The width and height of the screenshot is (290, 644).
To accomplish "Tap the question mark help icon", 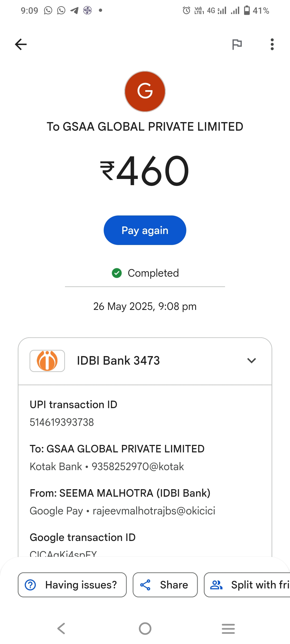I will coord(30,585).
